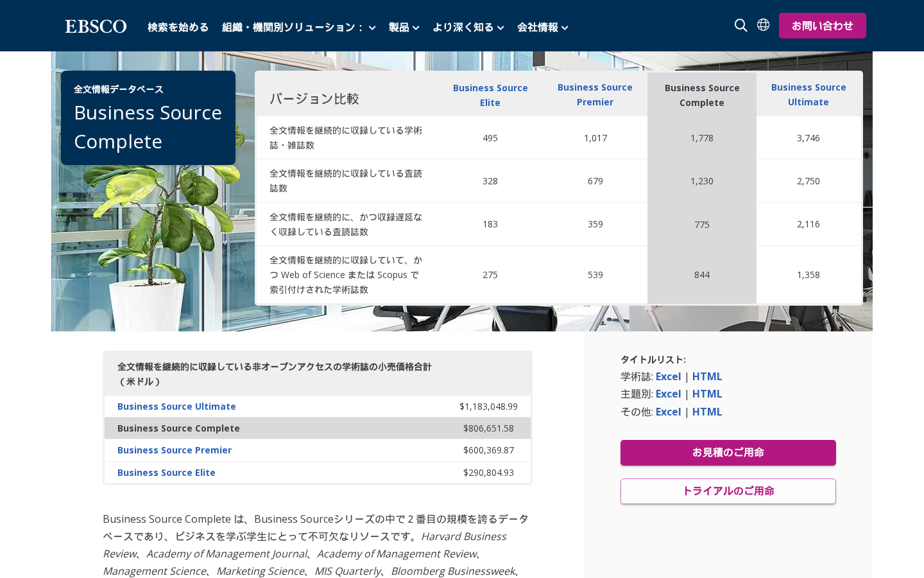Click row label 全文情報を継続的に収録している査読誌数
Image resolution: width=924 pixels, height=578 pixels.
tap(346, 180)
